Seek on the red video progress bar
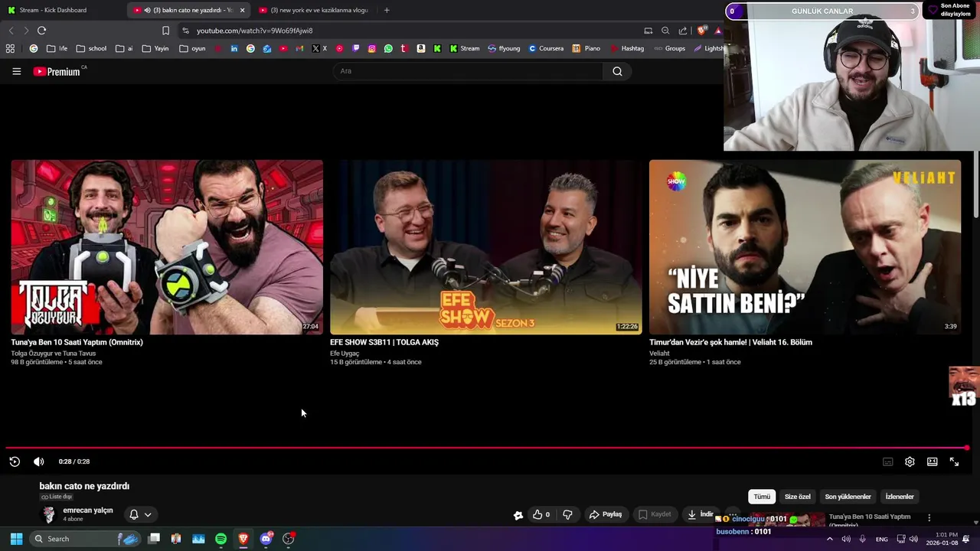The height and width of the screenshot is (551, 980). click(486, 448)
